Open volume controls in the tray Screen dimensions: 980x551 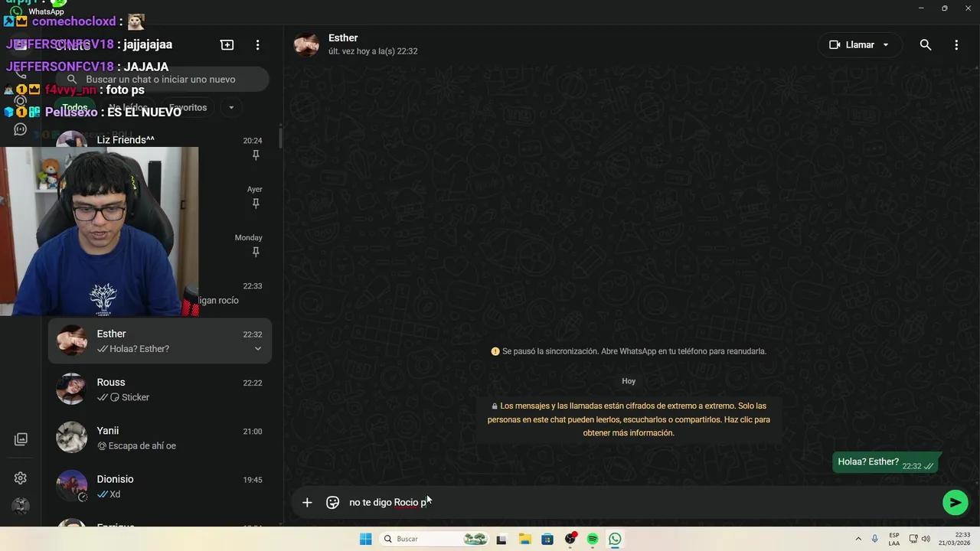click(926, 540)
